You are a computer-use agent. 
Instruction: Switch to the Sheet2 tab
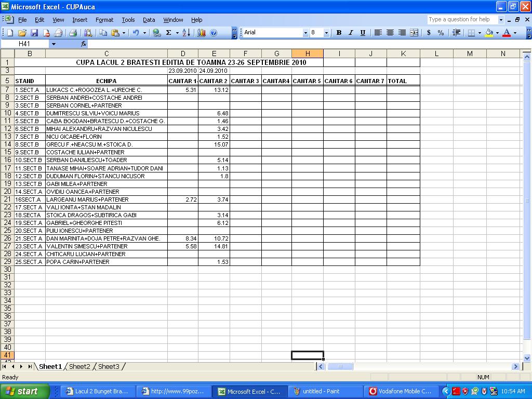coord(79,366)
